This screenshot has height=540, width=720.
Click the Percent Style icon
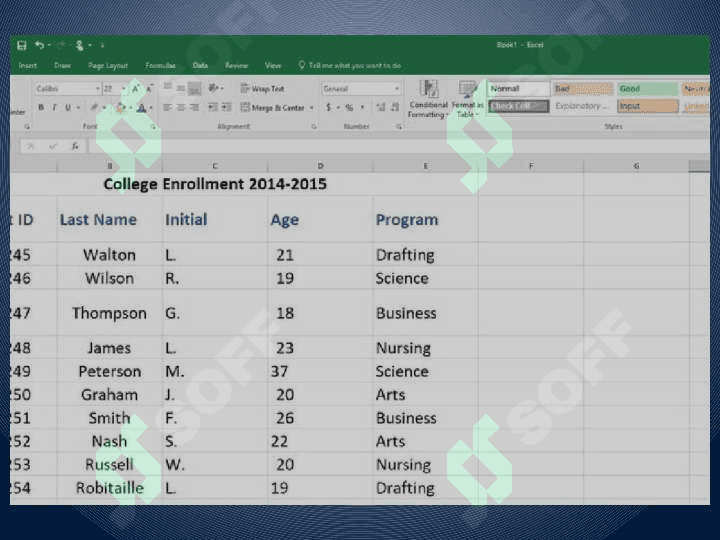[349, 107]
